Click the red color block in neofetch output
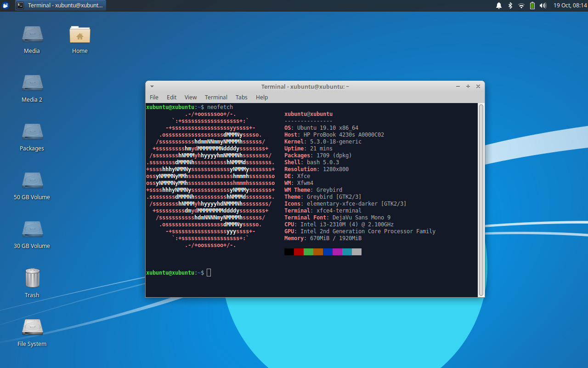Screen dimensions: 588x368 [299, 252]
